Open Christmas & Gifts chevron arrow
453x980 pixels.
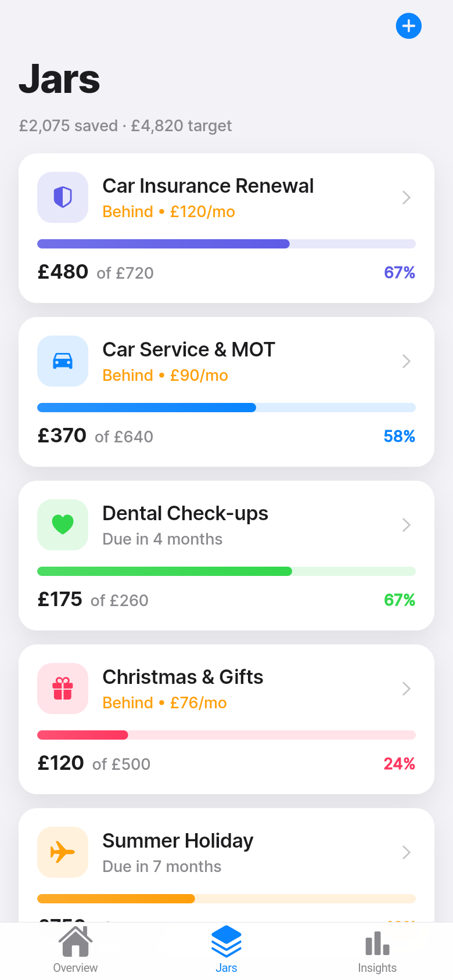tap(407, 689)
